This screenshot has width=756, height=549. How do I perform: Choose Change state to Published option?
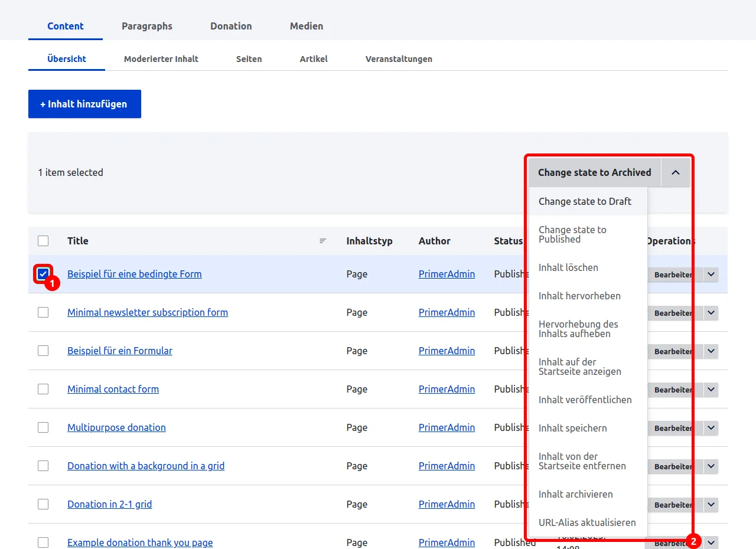(x=588, y=234)
